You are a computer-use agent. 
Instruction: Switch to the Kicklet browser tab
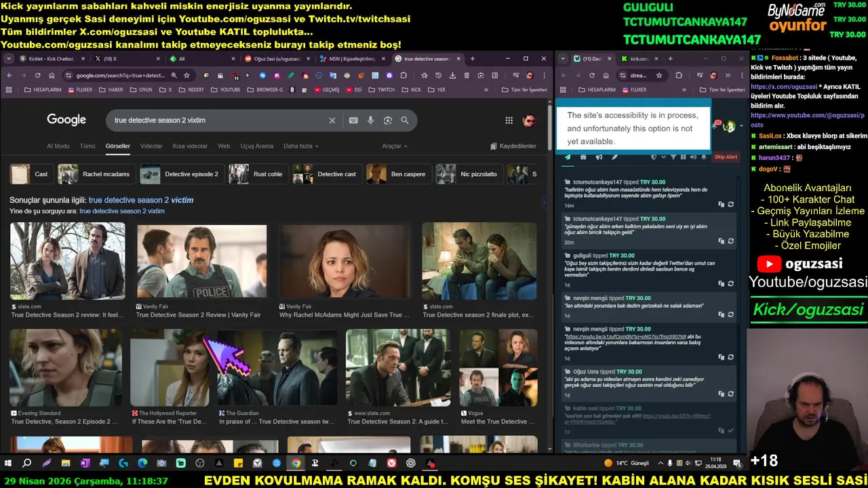pos(51,59)
